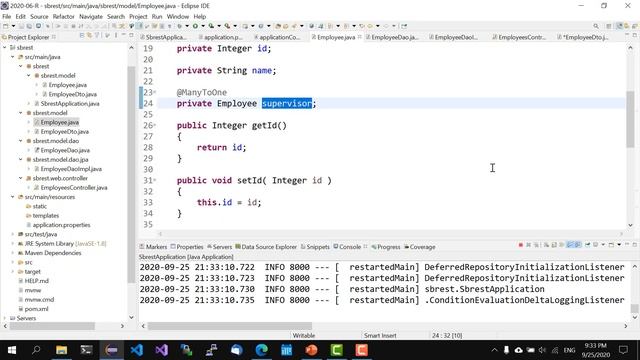The image size is (640, 360).
Task: Click the console horizontal scrollbar thumb
Action: [230, 326]
